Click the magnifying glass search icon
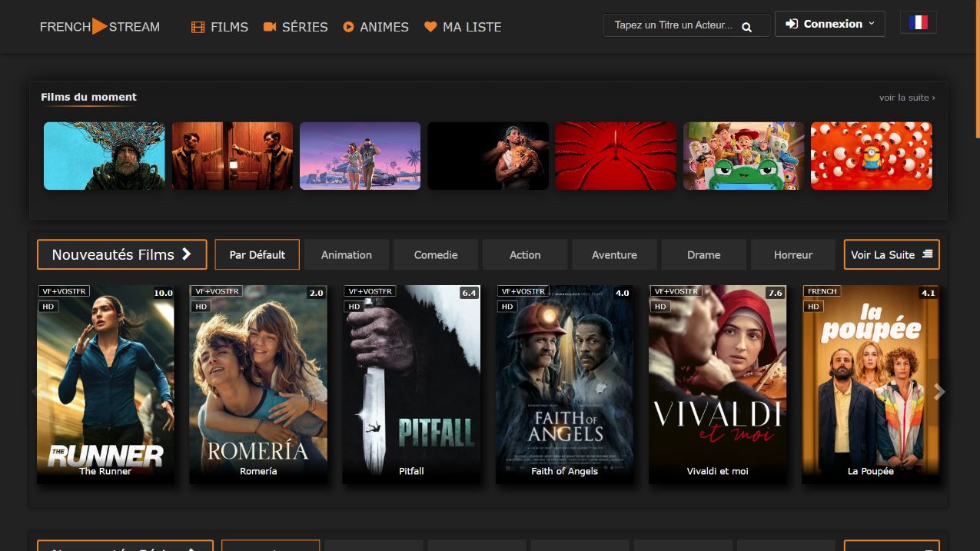980x551 pixels. (x=747, y=27)
